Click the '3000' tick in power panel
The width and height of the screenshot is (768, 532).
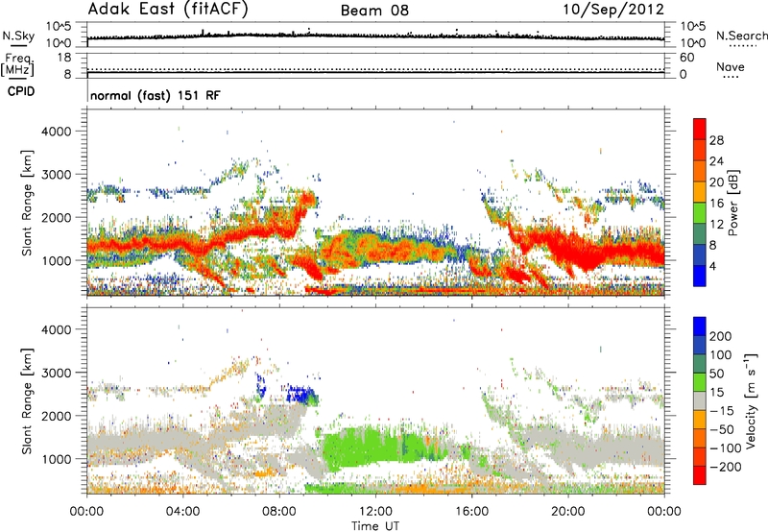click(57, 175)
